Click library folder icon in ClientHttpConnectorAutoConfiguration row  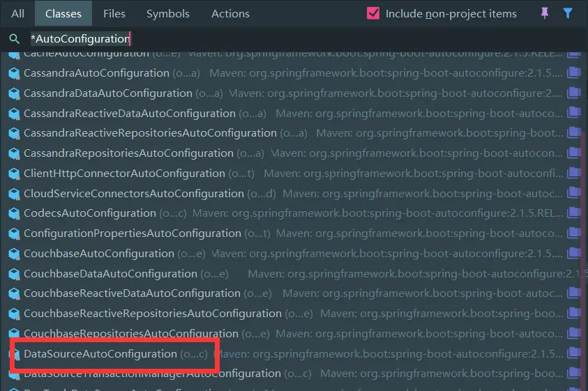coord(574,172)
